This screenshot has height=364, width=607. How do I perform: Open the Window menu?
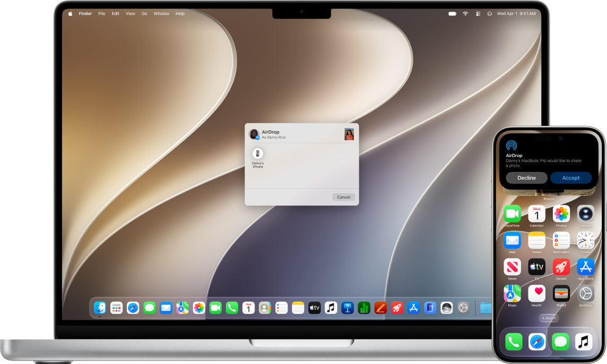161,14
